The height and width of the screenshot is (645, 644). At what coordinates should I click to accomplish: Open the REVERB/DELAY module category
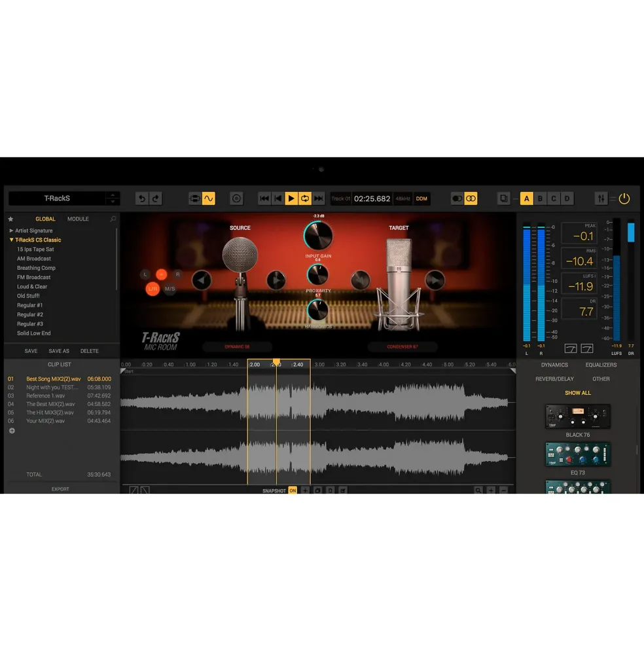554,379
